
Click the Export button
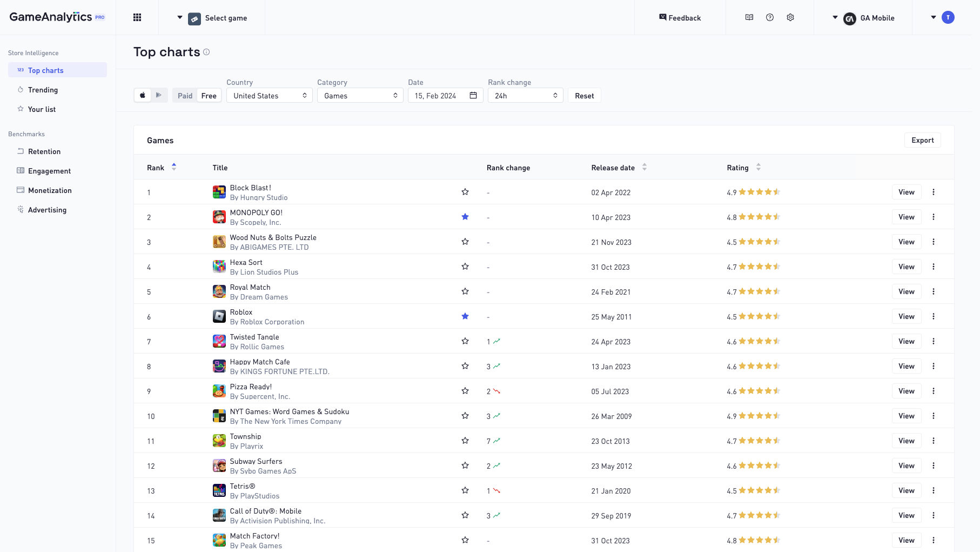pos(923,140)
